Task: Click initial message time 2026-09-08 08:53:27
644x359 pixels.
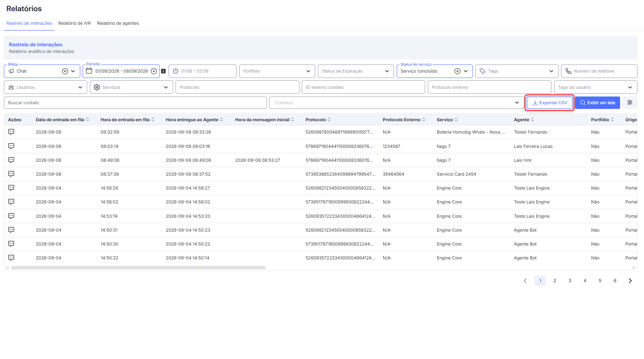Action: click(257, 160)
